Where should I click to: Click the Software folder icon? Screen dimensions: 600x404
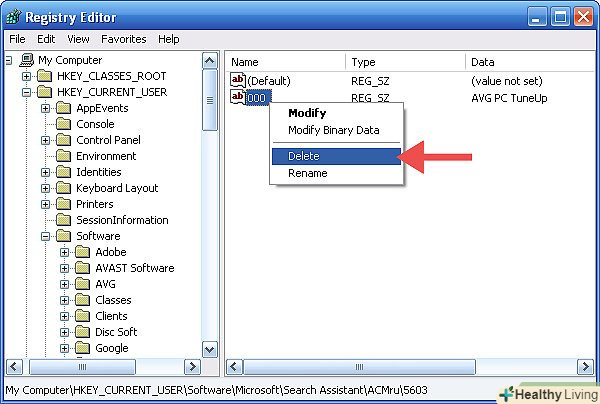pyautogui.click(x=64, y=236)
